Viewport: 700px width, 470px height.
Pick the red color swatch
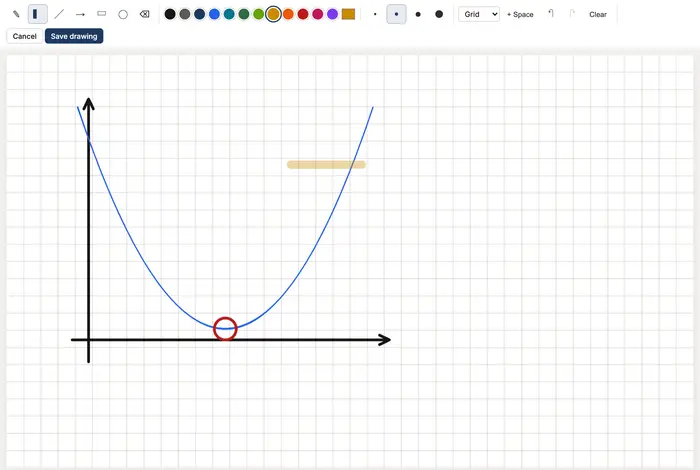(x=303, y=14)
